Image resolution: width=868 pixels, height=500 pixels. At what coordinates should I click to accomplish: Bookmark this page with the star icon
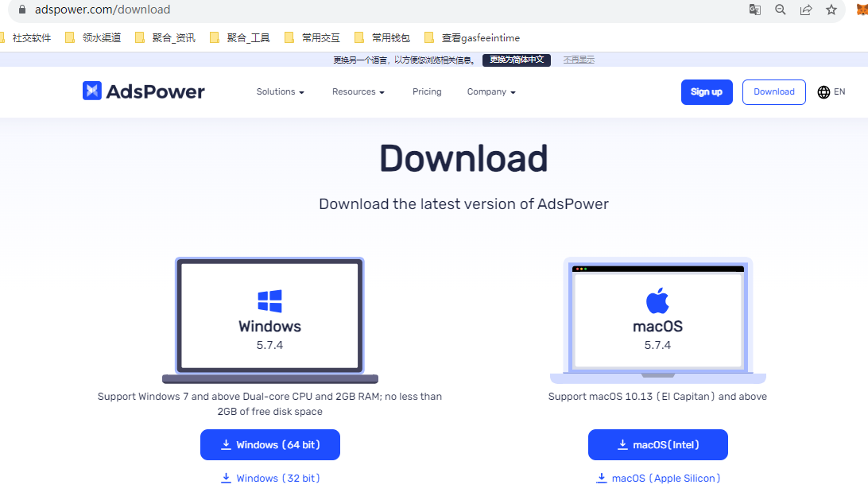831,10
